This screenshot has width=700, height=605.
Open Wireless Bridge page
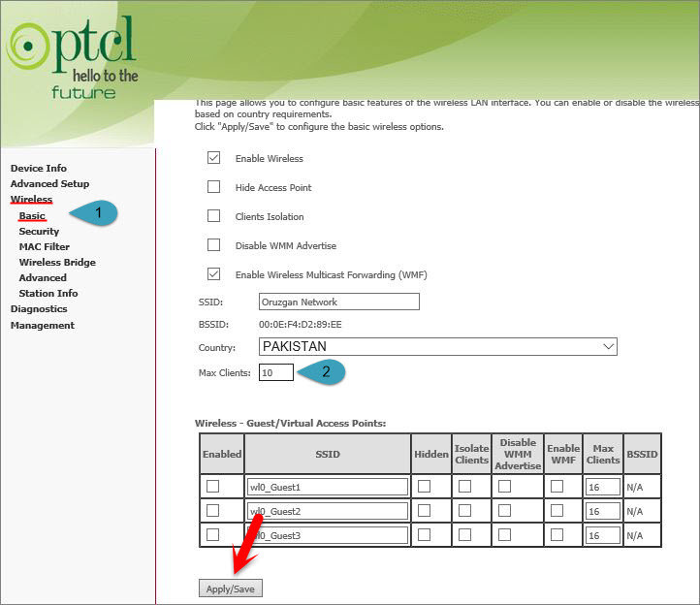pos(57,262)
